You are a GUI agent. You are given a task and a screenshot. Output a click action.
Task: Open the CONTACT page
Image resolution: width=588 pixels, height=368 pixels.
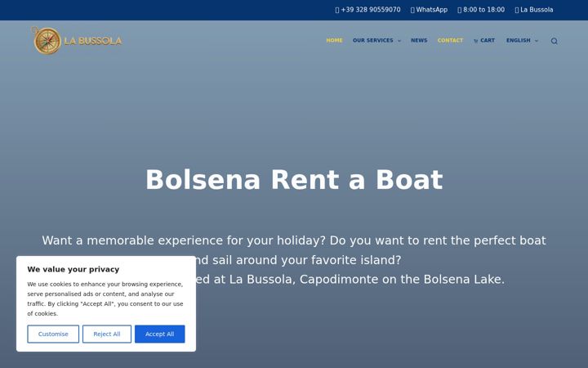coord(450,41)
